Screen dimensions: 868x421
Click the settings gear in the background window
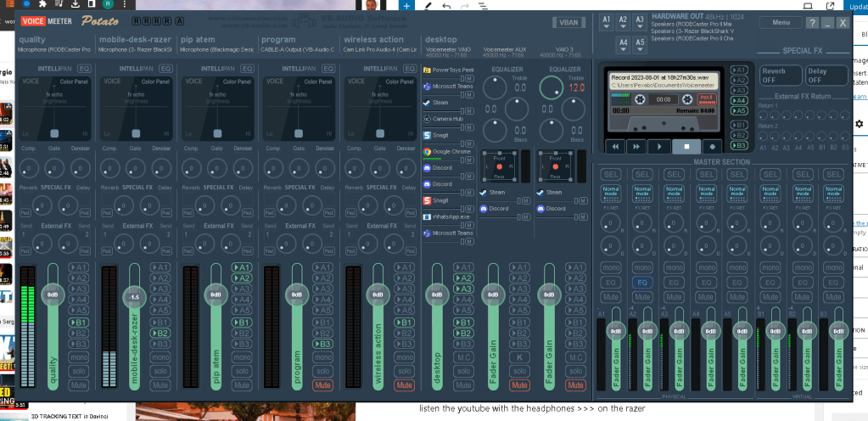coord(860,124)
